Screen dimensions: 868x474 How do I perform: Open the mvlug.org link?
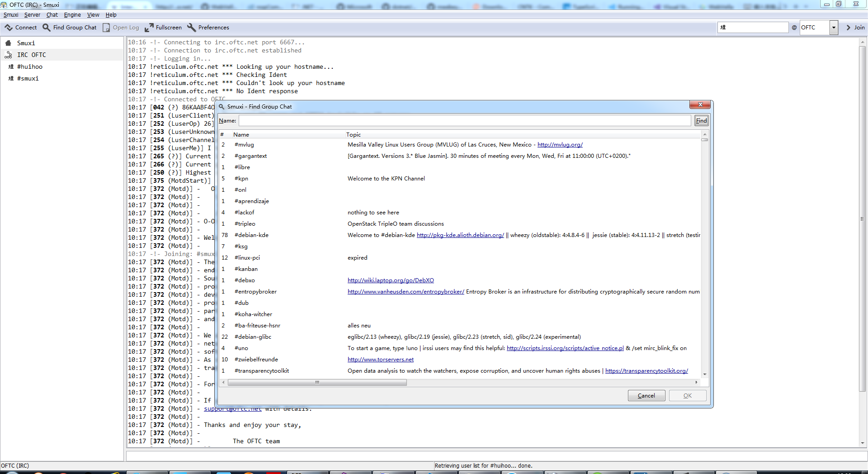tap(560, 145)
